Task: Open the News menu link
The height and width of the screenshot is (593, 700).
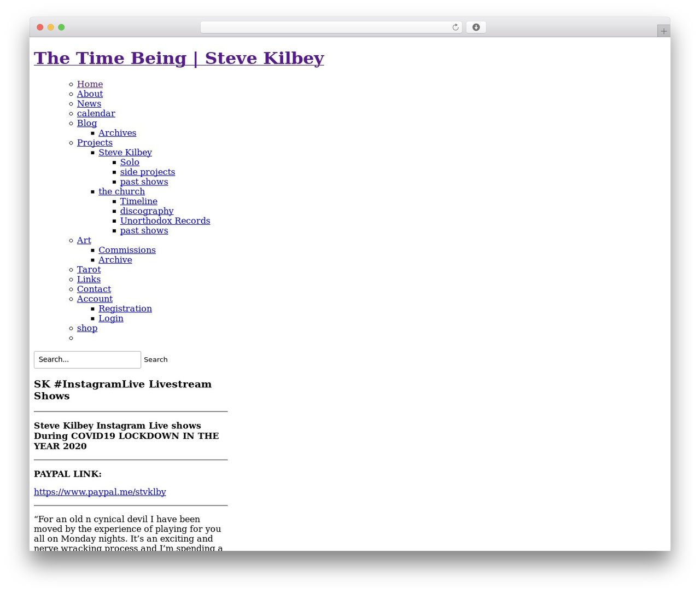Action: [x=89, y=104]
